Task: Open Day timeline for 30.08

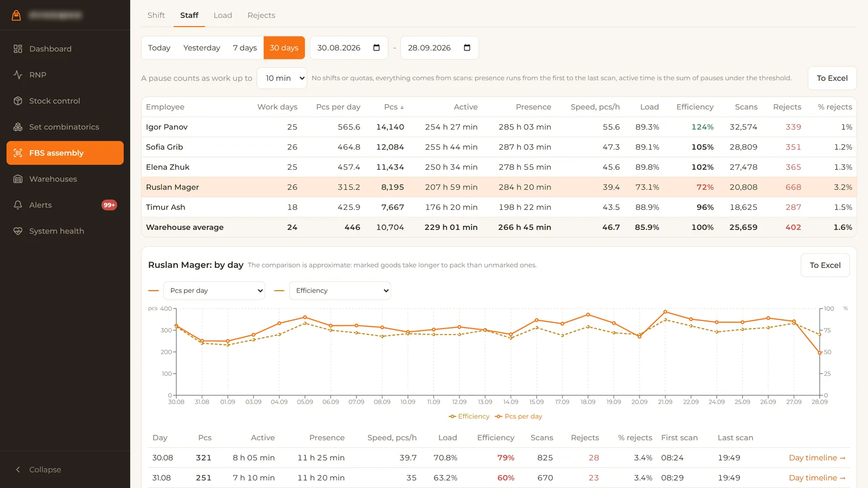Action: (x=817, y=458)
